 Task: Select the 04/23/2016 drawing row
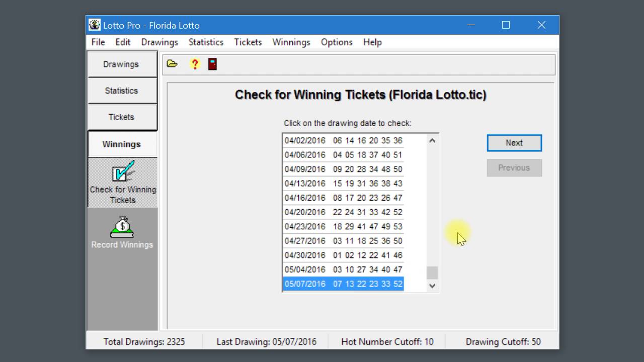click(343, 226)
